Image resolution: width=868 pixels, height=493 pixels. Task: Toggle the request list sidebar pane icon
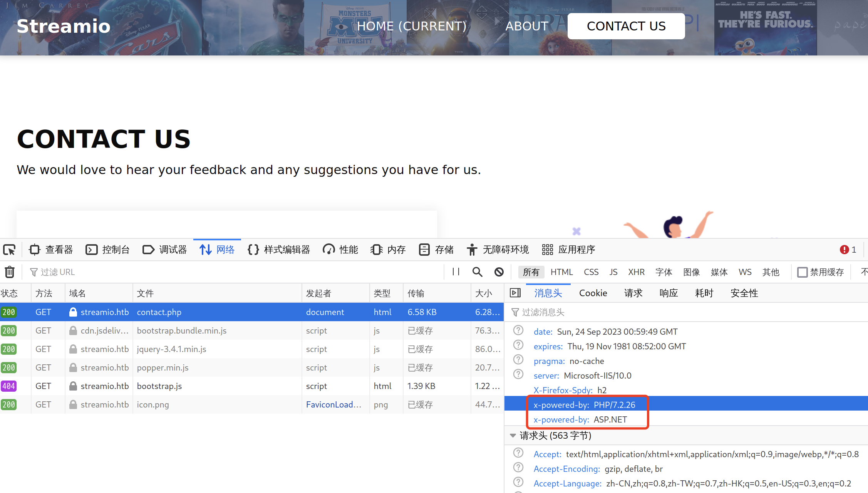point(515,293)
